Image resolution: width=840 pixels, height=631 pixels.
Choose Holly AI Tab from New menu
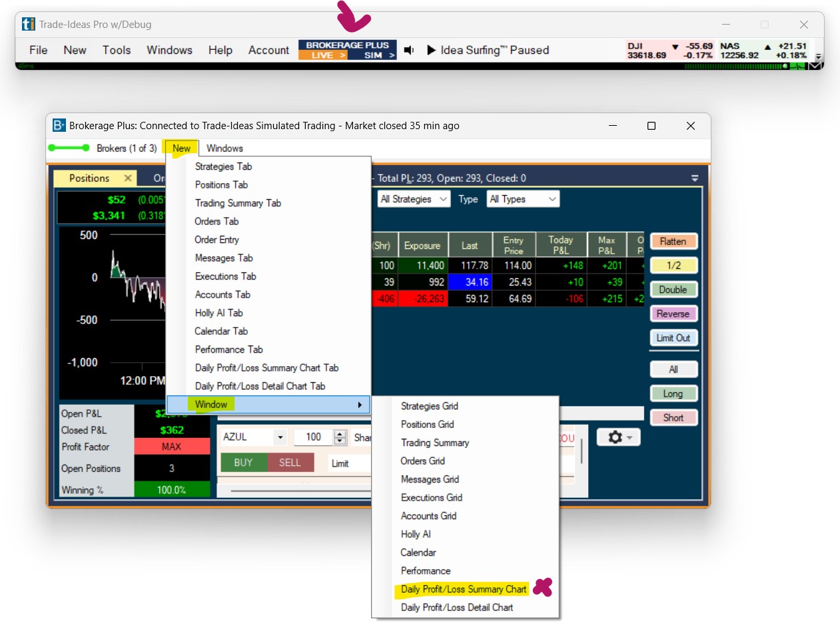pyautogui.click(x=218, y=313)
